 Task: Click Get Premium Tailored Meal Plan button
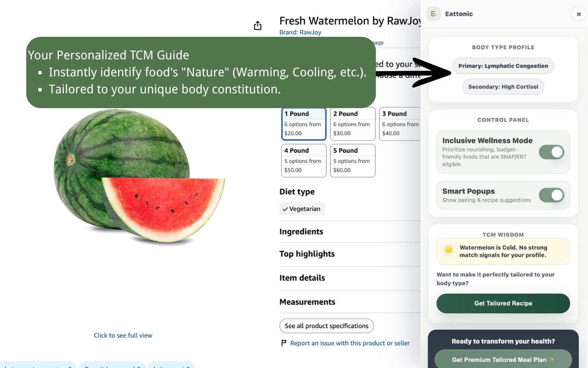pos(503,360)
